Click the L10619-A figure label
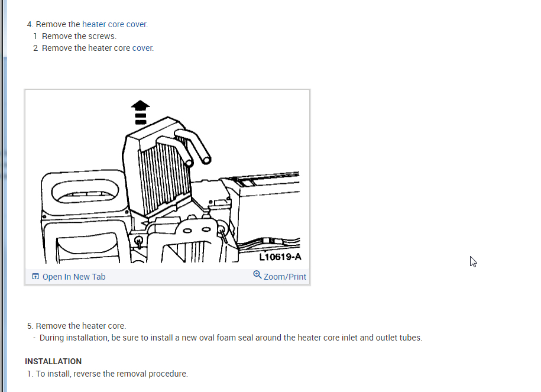 (280, 257)
